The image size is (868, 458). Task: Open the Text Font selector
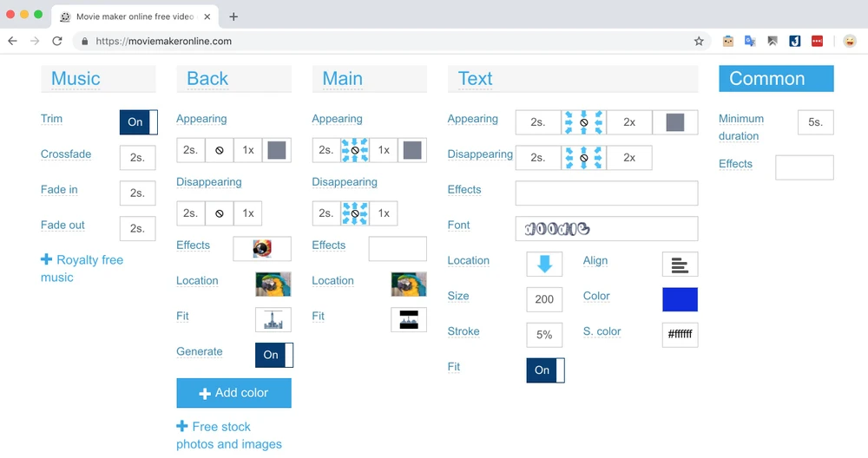coord(606,229)
